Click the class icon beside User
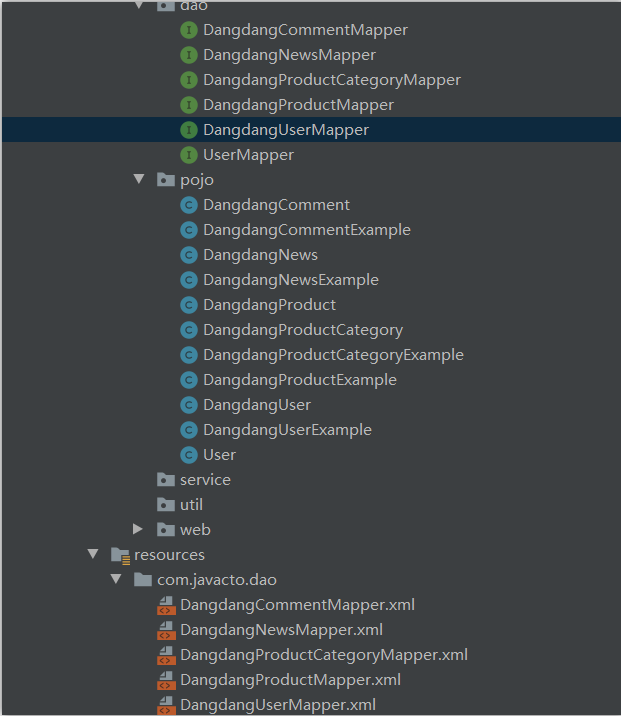621x716 pixels. 189,455
